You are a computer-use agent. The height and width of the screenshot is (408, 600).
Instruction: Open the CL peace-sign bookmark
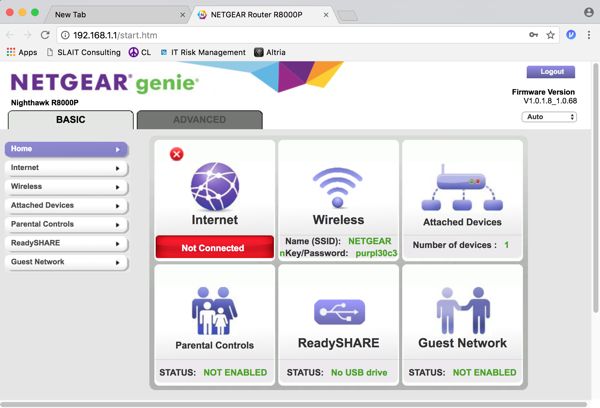tap(140, 52)
